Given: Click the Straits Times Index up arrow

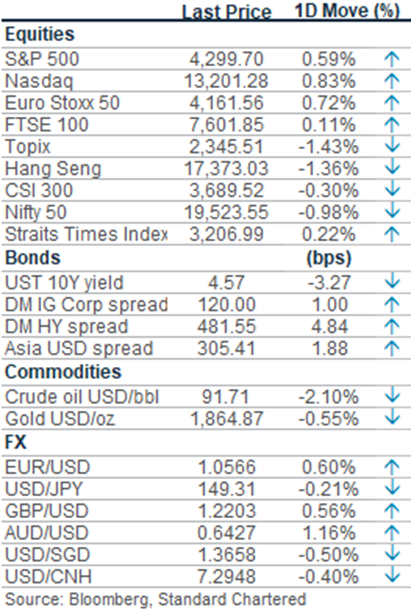Looking at the screenshot, I should (392, 234).
